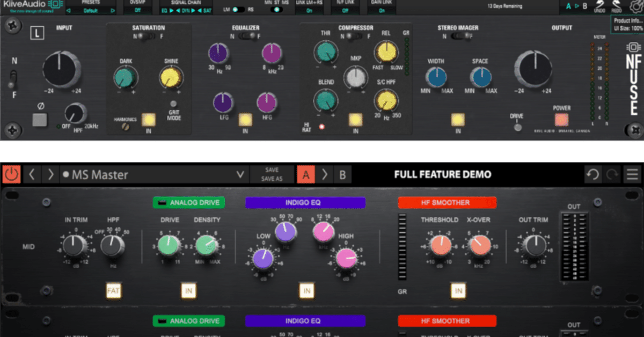This screenshot has width=644, height=337.
Task: Click the HFG magenta knob
Action: (267, 102)
